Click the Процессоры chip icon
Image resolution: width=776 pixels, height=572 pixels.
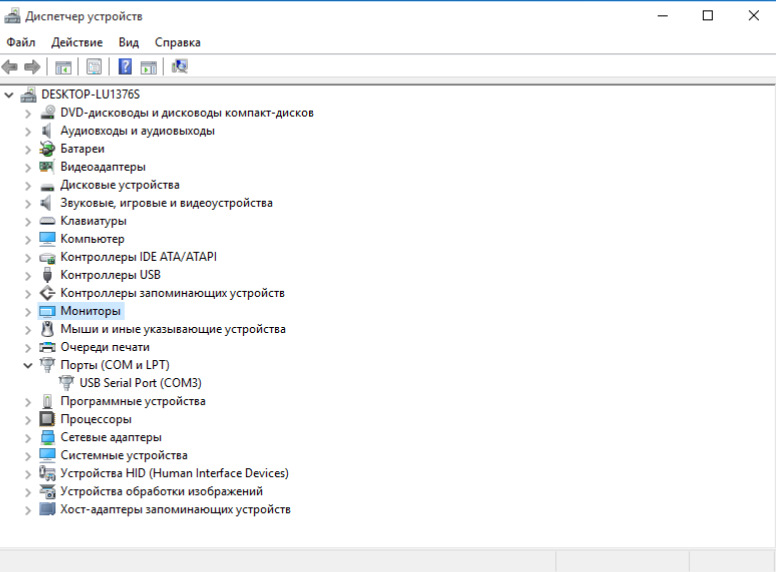coord(48,419)
